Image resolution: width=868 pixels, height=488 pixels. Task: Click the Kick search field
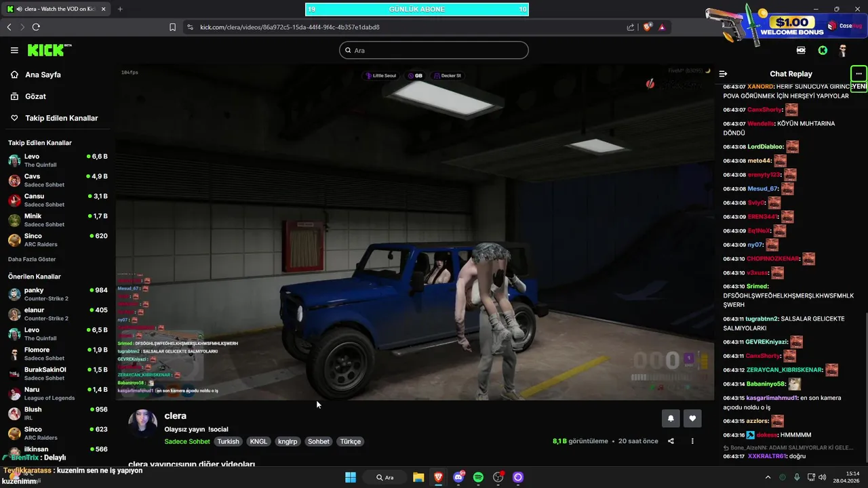[434, 50]
